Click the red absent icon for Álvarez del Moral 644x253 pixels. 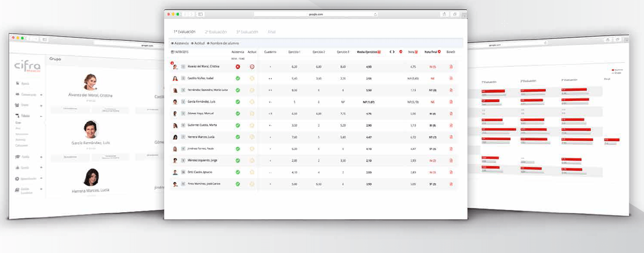tap(238, 67)
